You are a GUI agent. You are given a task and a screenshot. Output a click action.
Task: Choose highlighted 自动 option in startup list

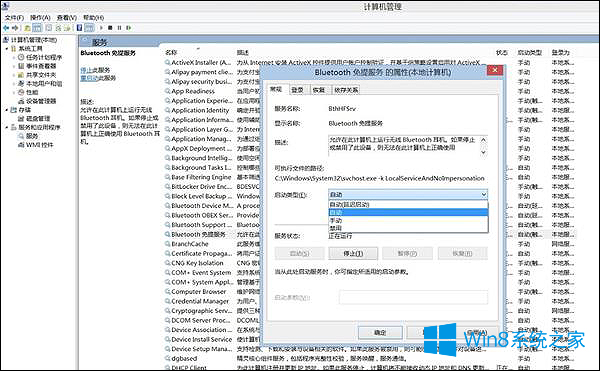pos(408,212)
